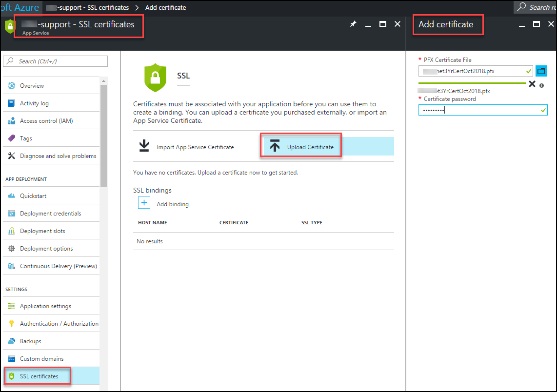This screenshot has height=392, width=557.
Task: Click the Application settings list icon
Action: [x=11, y=306]
